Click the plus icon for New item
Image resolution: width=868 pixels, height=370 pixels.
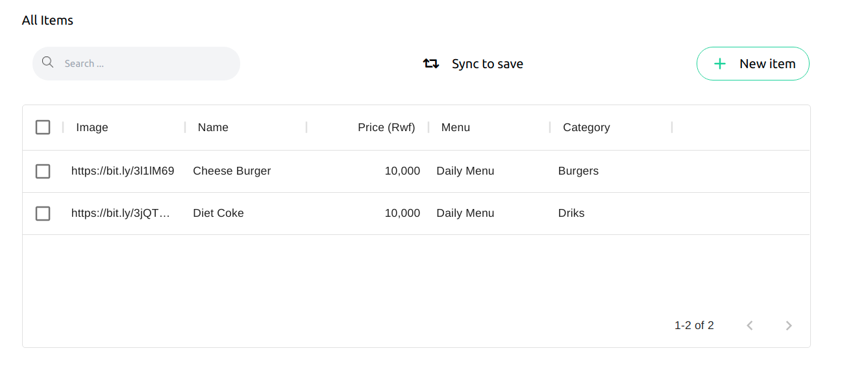click(719, 64)
